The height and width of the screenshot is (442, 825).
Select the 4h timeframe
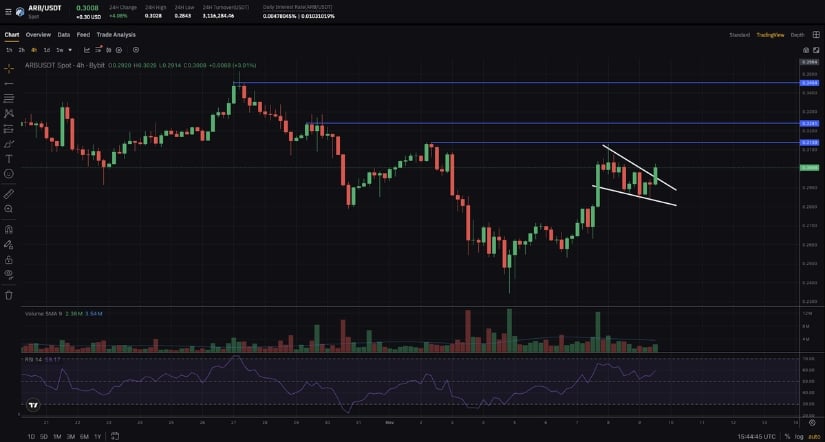[34, 50]
